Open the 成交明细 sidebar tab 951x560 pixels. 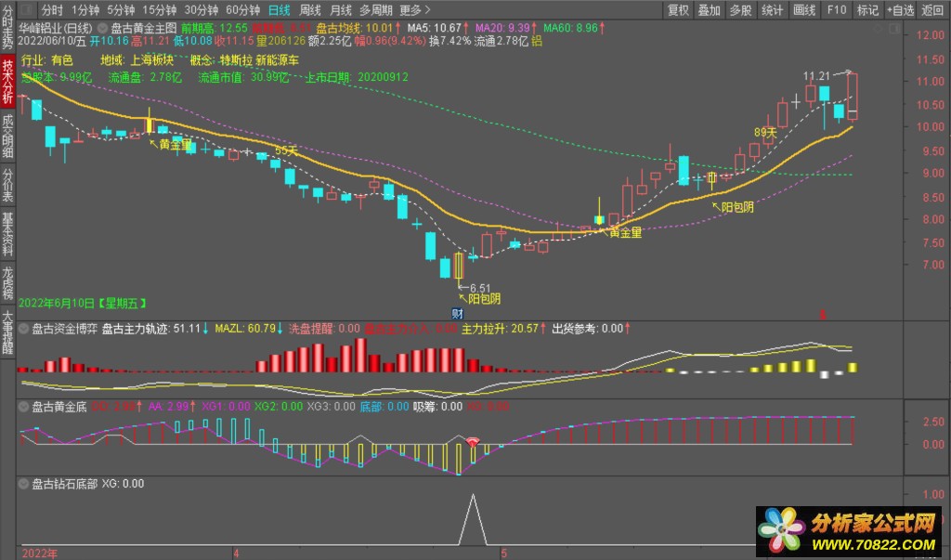coord(7,136)
